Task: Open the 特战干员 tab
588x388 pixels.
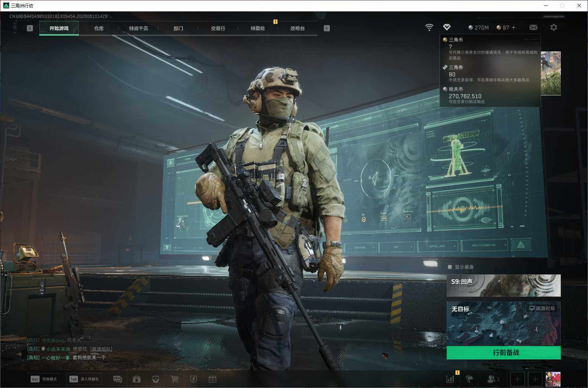Action: click(x=138, y=28)
